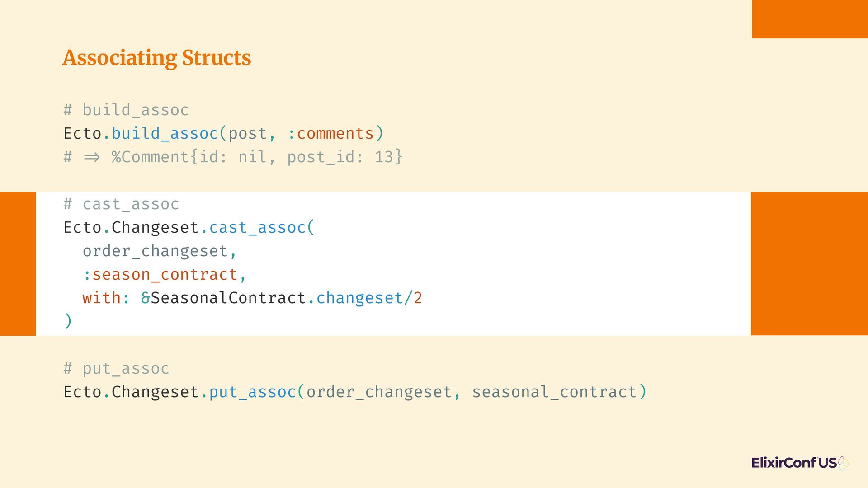Image resolution: width=868 pixels, height=488 pixels.
Task: Click the put_assoc function name
Action: tap(252, 392)
